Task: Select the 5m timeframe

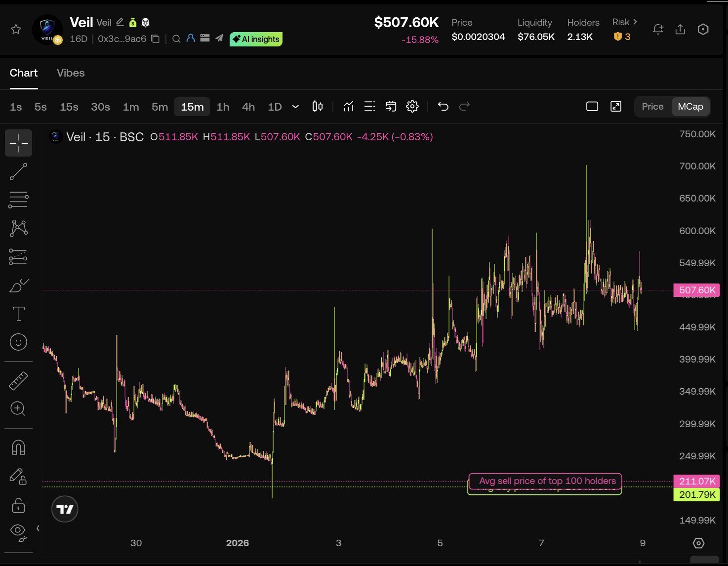Action: [160, 107]
